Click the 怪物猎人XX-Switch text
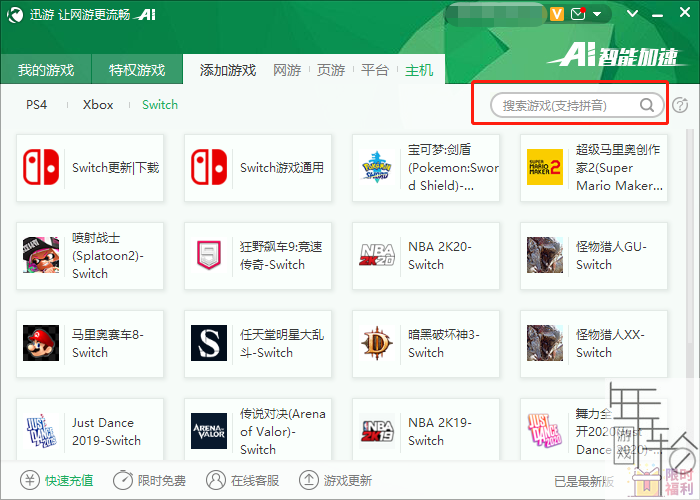This screenshot has width=700, height=500. 610,343
